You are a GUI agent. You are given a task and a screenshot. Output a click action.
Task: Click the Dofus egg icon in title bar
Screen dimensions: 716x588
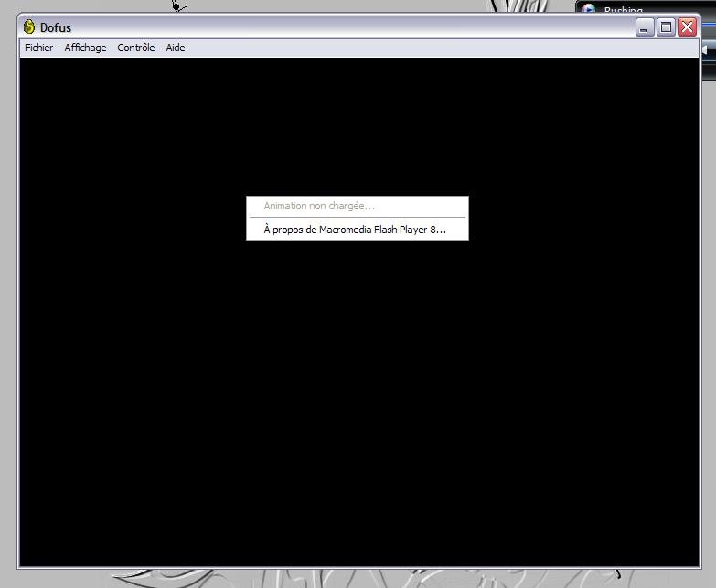(28, 27)
